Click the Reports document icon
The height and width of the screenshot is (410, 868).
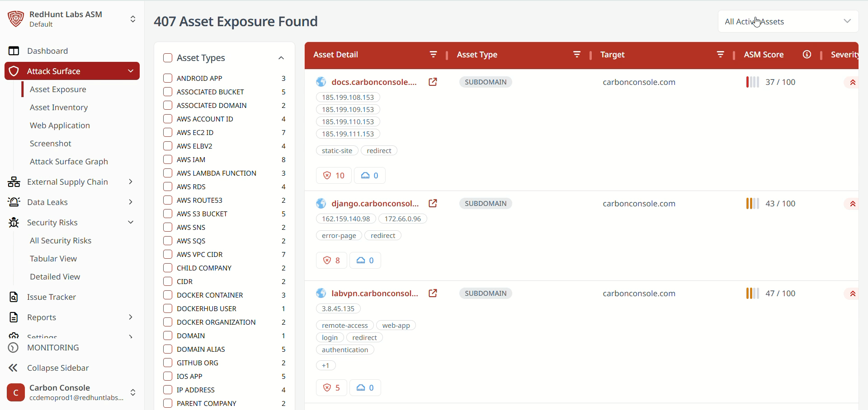point(14,317)
